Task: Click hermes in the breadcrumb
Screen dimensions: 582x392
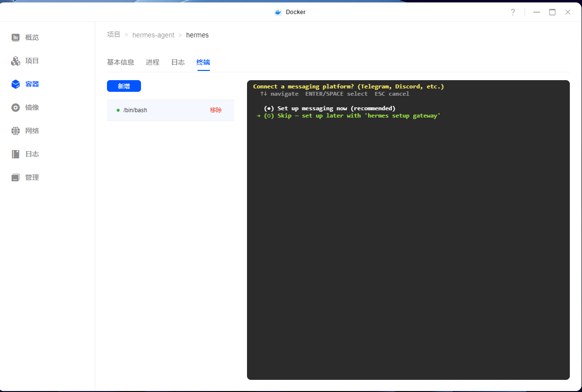Action: click(197, 35)
